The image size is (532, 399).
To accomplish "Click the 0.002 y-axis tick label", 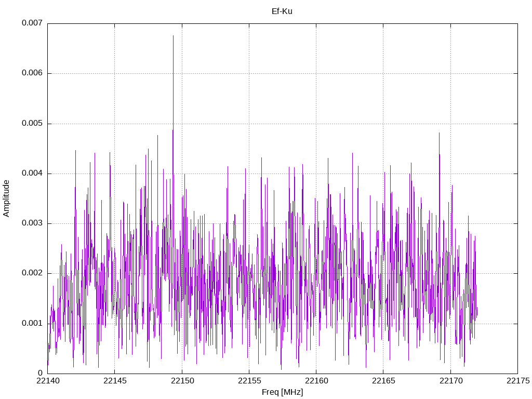I will pos(32,273).
